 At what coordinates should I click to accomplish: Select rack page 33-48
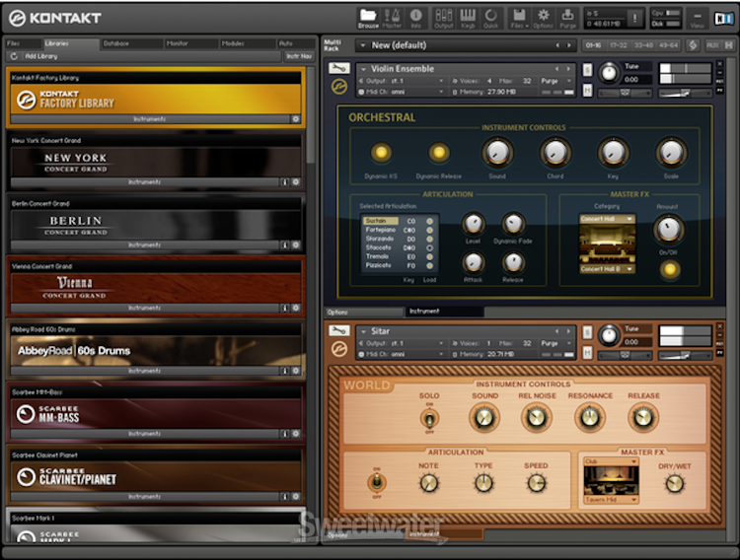(x=643, y=45)
